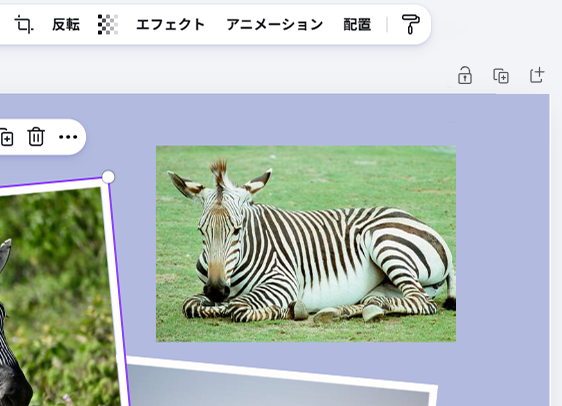Screen dimensions: 562x406
Task: Select the crop tool icon
Action: [24, 25]
